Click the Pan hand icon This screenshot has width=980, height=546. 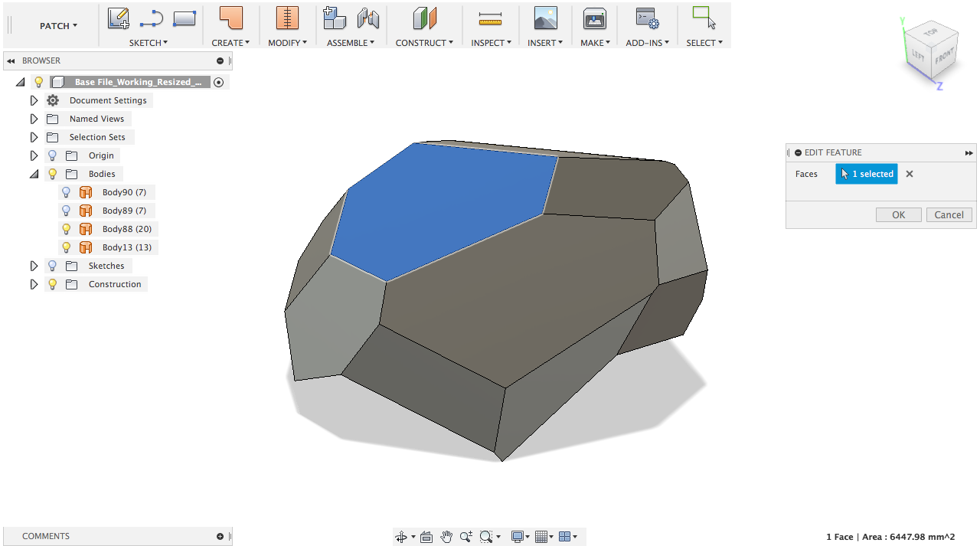(446, 537)
